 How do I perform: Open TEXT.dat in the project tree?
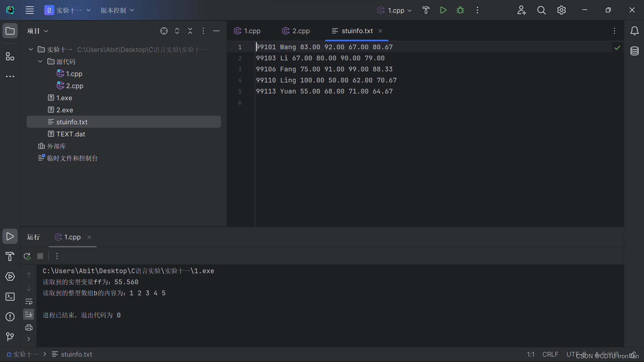(70, 134)
